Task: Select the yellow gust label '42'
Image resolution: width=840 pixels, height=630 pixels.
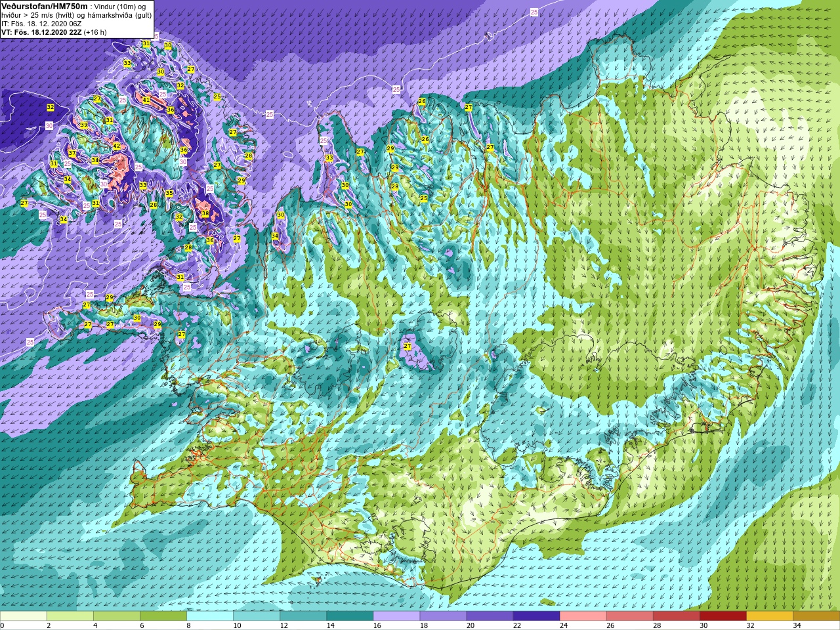Action: (x=117, y=146)
